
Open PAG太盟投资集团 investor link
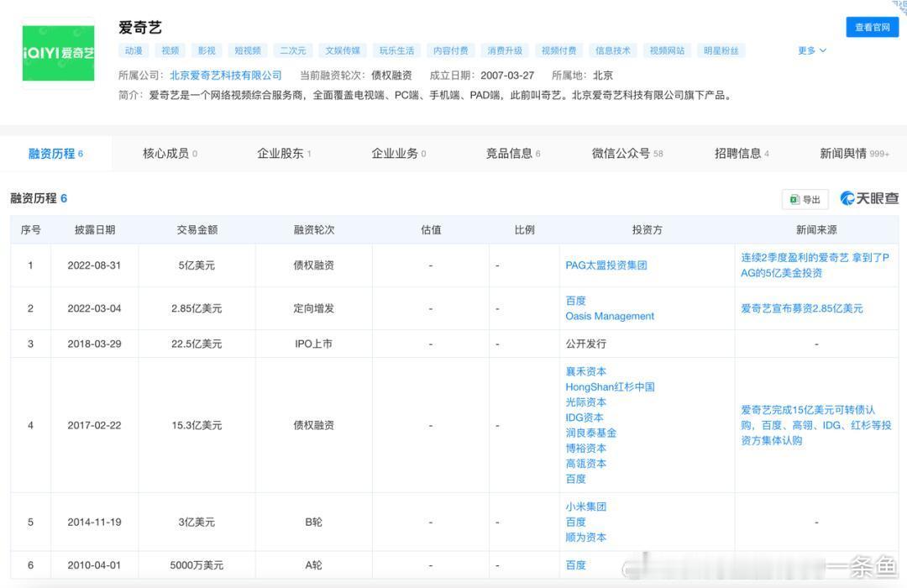pos(606,265)
